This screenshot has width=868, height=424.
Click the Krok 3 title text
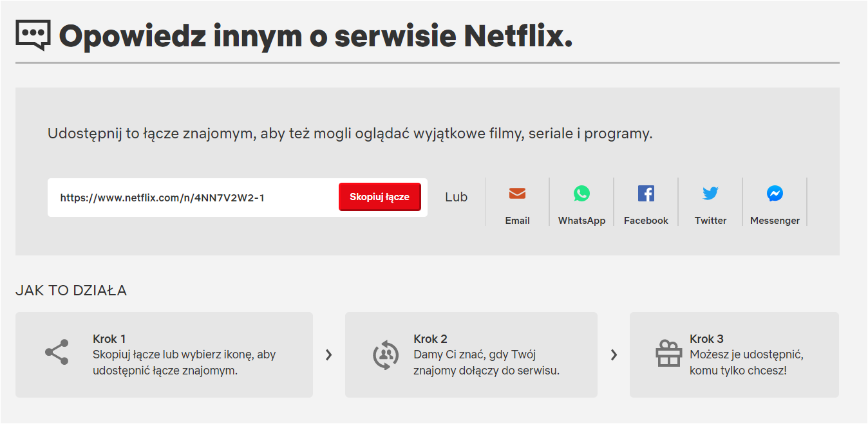click(706, 339)
